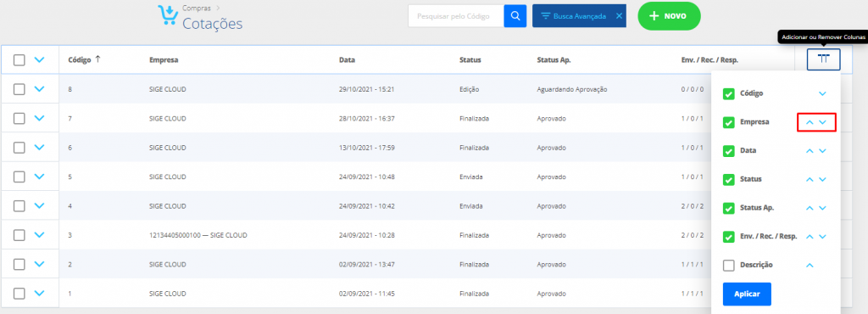
Task: Expand actions chevron for quotation 4
Action: pos(39,205)
